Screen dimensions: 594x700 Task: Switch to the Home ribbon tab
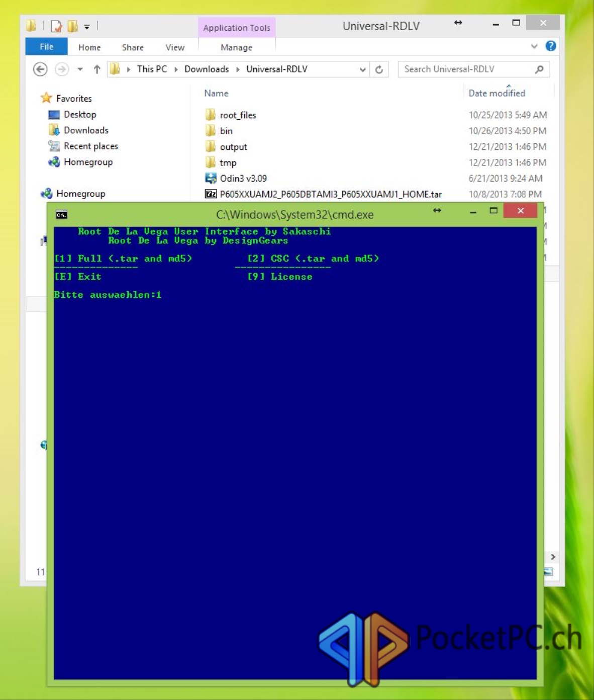[x=89, y=47]
